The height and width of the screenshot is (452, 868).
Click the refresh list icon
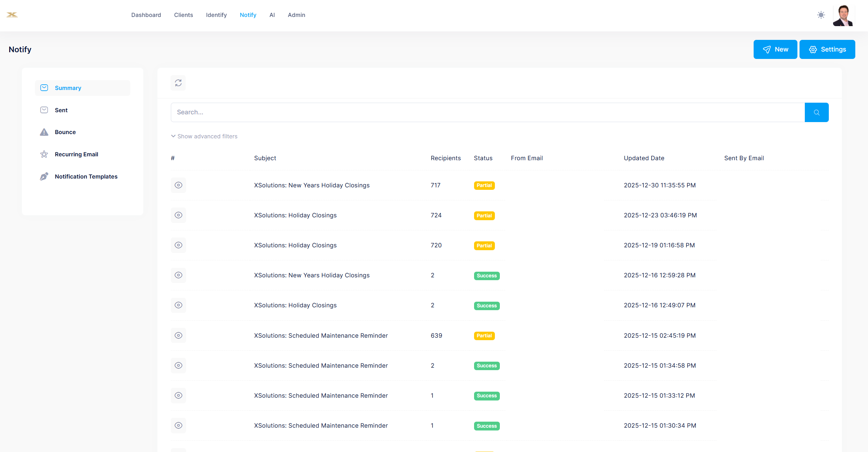(178, 83)
